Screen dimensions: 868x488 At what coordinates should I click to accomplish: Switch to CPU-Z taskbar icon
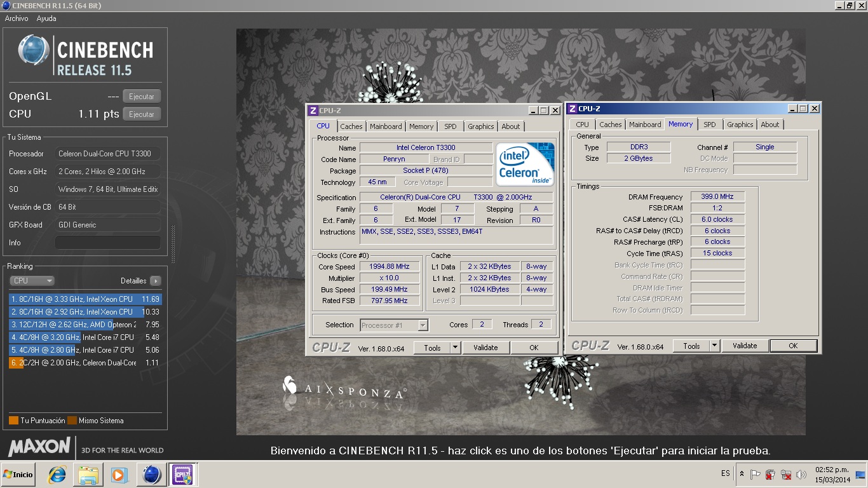[x=182, y=475]
